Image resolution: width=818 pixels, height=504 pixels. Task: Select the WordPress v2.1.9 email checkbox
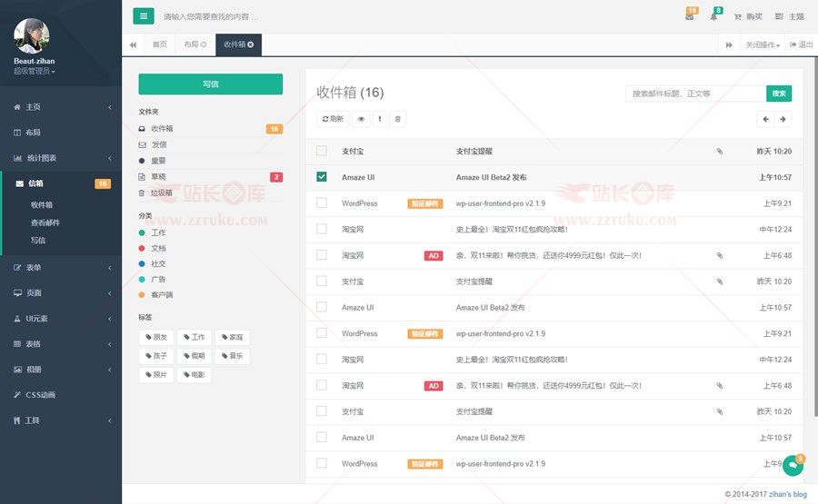322,203
